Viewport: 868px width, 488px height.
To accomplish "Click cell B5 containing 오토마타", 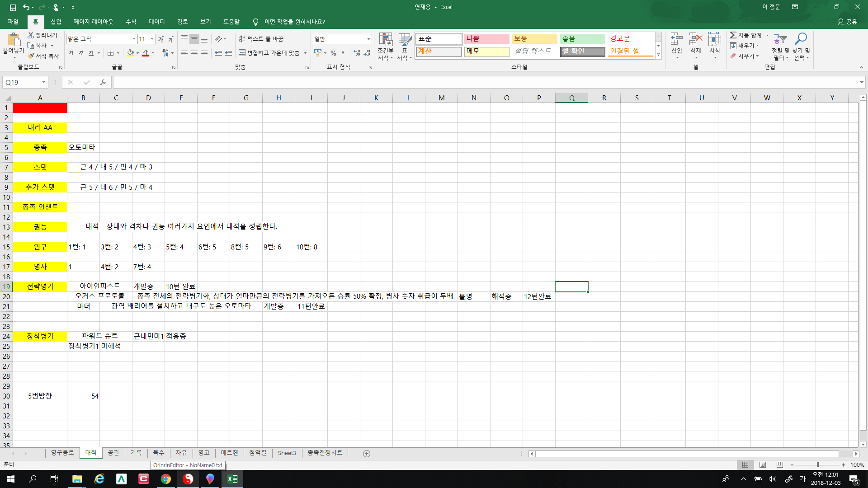I will tap(83, 147).
